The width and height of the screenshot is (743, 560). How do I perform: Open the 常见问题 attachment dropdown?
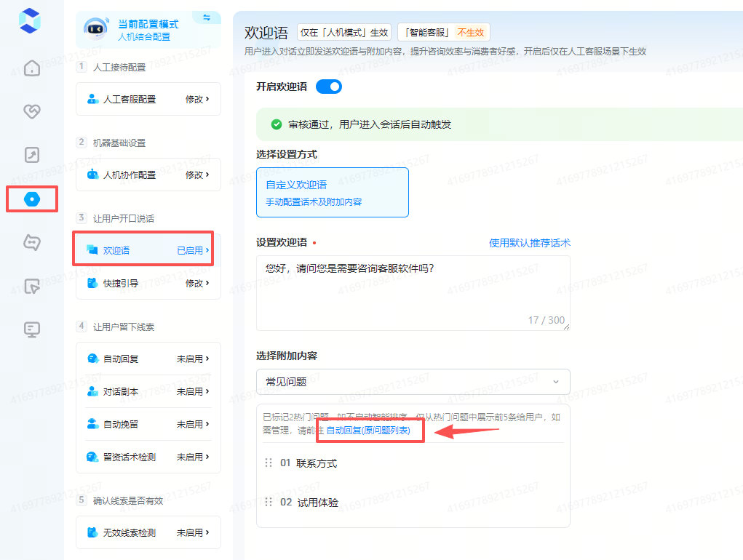point(413,382)
